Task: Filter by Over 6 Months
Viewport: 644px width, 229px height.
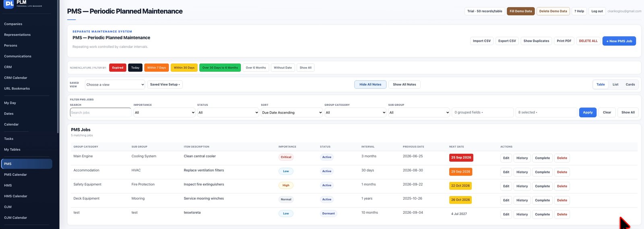Action: 256,68
